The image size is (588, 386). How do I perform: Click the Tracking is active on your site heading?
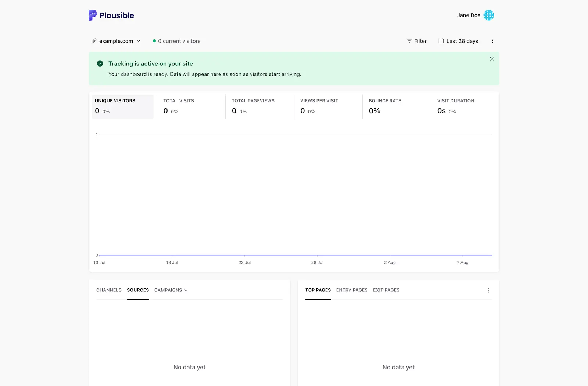tap(151, 64)
